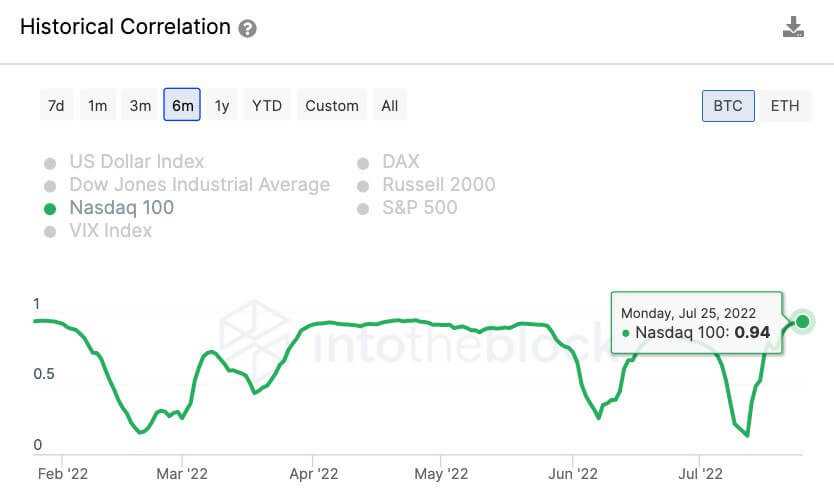834x504 pixels.
Task: Choose the 3m time range
Action: coord(140,106)
